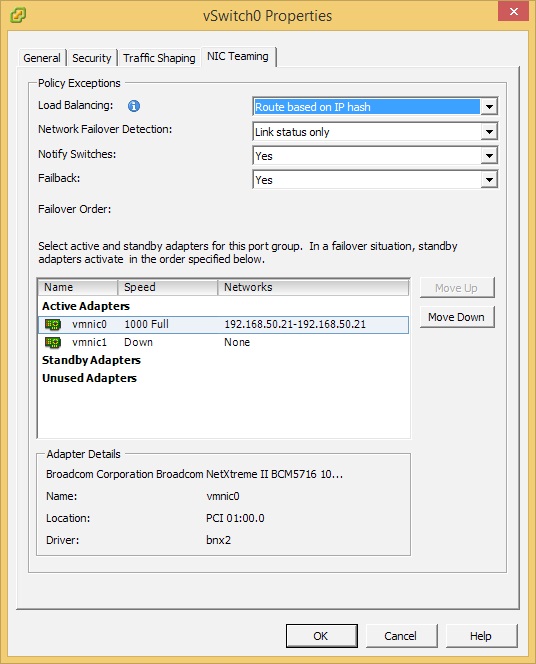
Task: Open the Load Balancing dropdown arrow
Action: tap(489, 107)
